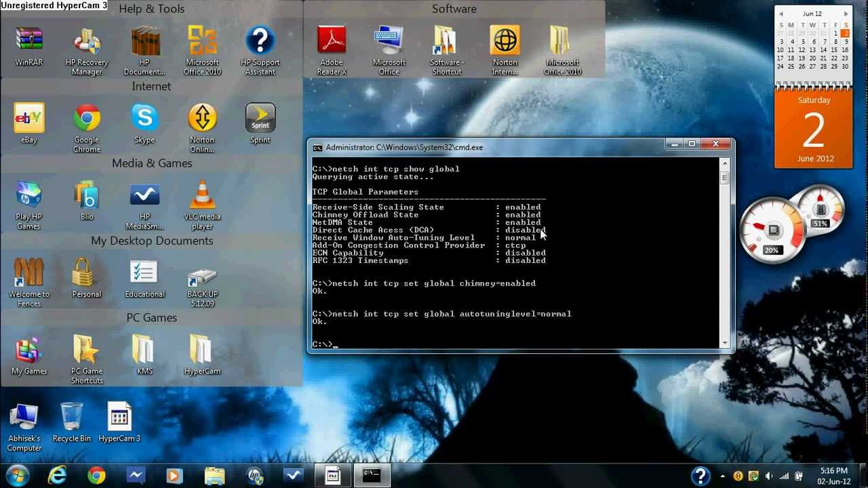Click the PC Games fence title

(x=152, y=317)
